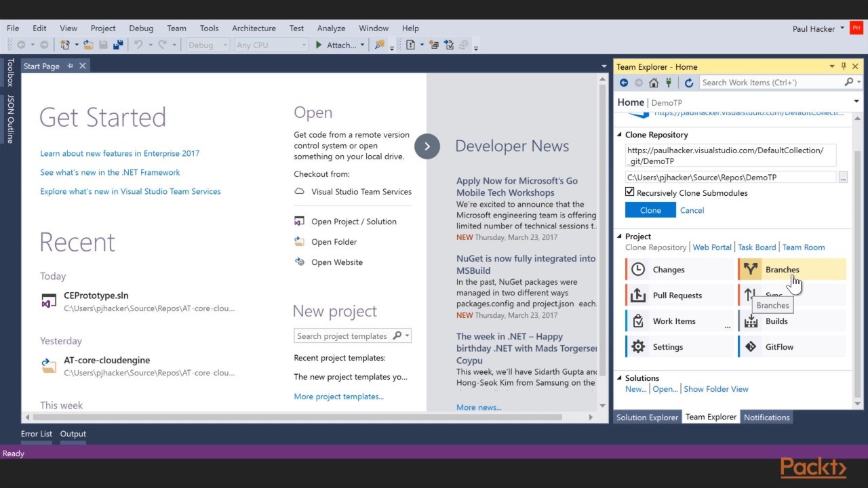Screen dimensions: 868x488
Task: Click More project templates link
Action: click(338, 396)
